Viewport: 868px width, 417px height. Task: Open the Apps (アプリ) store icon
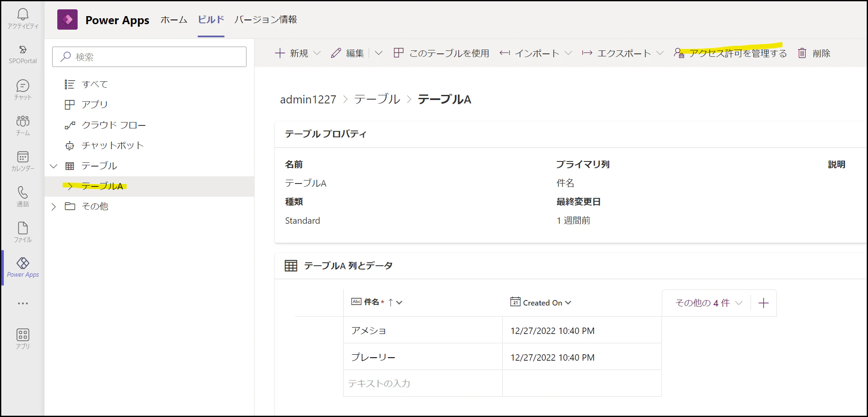pos(23,335)
